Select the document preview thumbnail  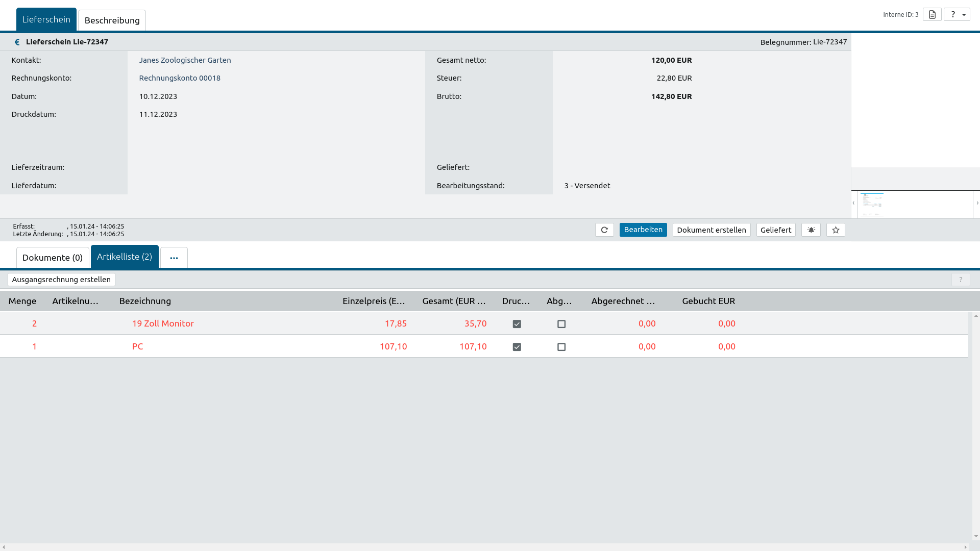[871, 204]
